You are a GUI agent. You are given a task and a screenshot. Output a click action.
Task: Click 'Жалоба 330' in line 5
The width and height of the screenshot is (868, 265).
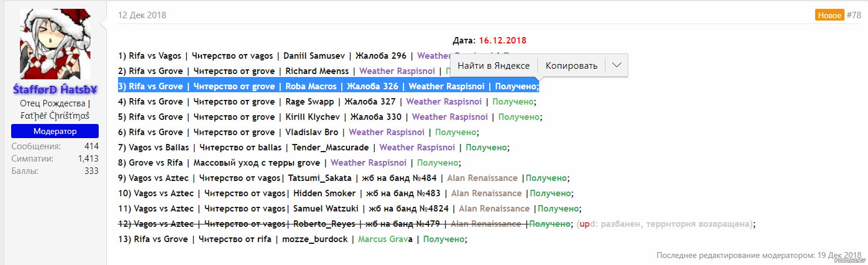point(376,117)
